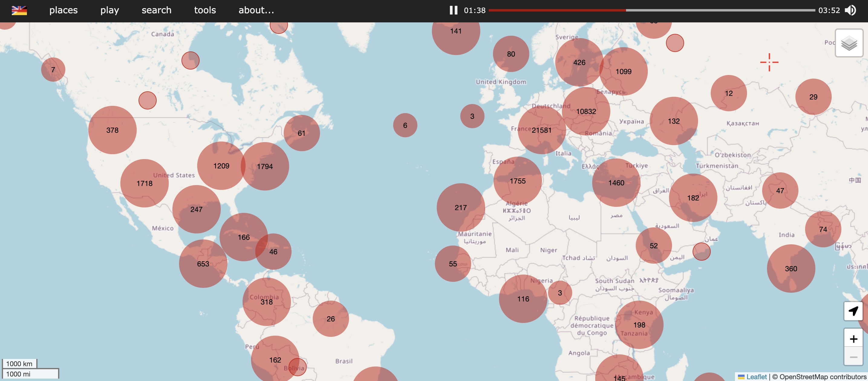This screenshot has height=381, width=868.
Task: Click the UK/German language flag icon
Action: (19, 11)
